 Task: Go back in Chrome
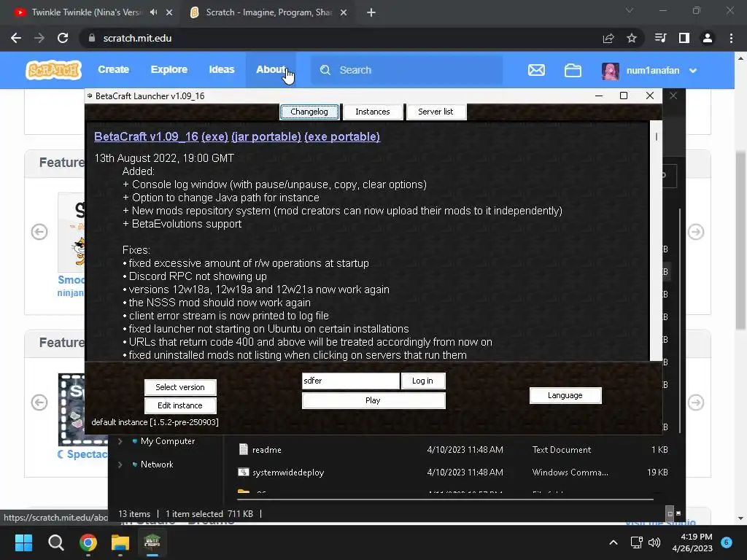tap(16, 38)
